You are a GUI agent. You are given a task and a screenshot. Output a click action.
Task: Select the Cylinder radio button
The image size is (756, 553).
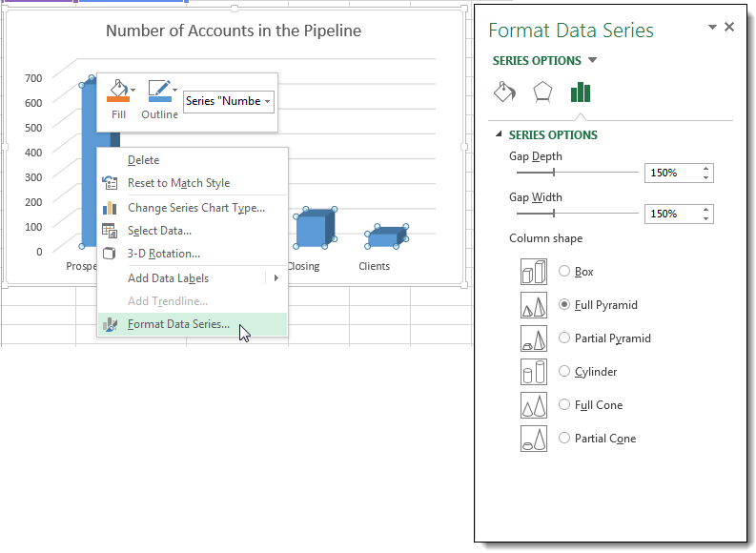point(564,371)
